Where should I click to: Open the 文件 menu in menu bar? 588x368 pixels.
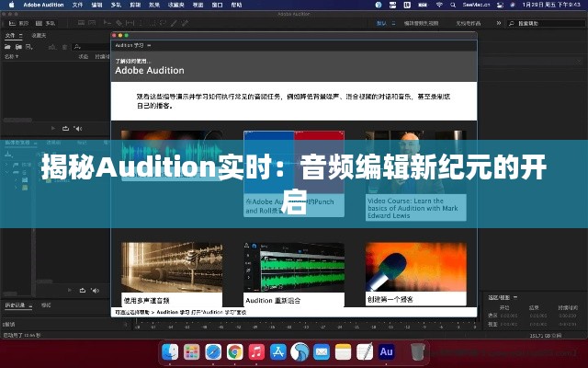77,5
